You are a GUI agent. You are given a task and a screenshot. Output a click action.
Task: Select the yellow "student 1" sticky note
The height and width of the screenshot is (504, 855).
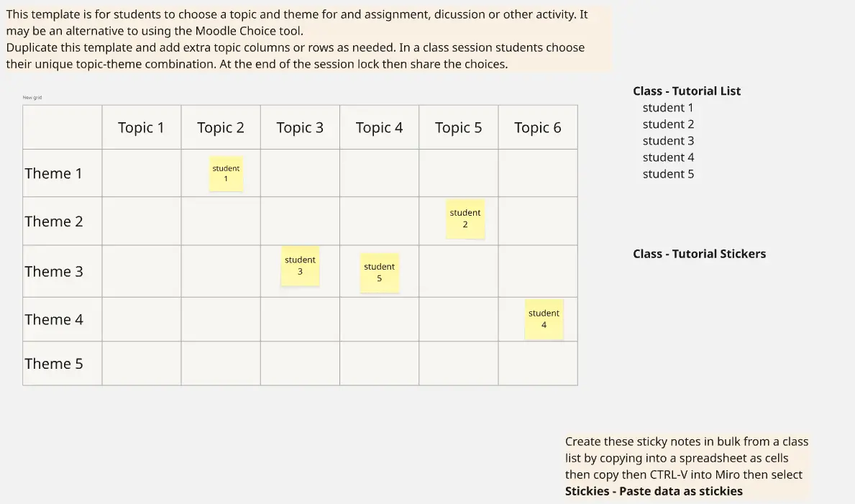pyautogui.click(x=226, y=173)
